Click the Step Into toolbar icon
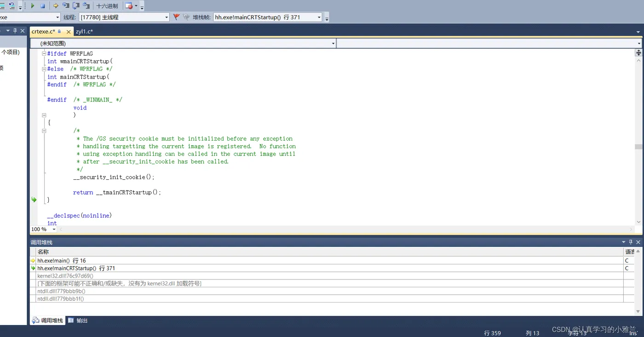This screenshot has width=644, height=337. [x=66, y=6]
